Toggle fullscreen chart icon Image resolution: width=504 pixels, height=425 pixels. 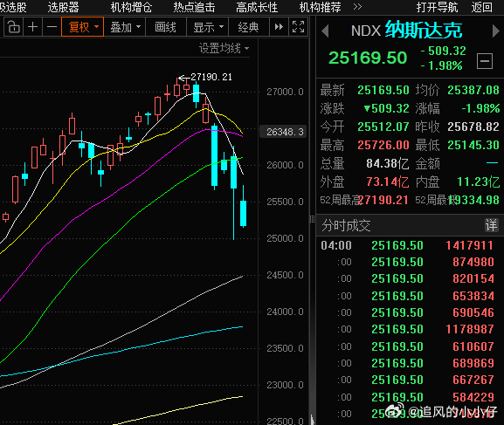[x=298, y=27]
